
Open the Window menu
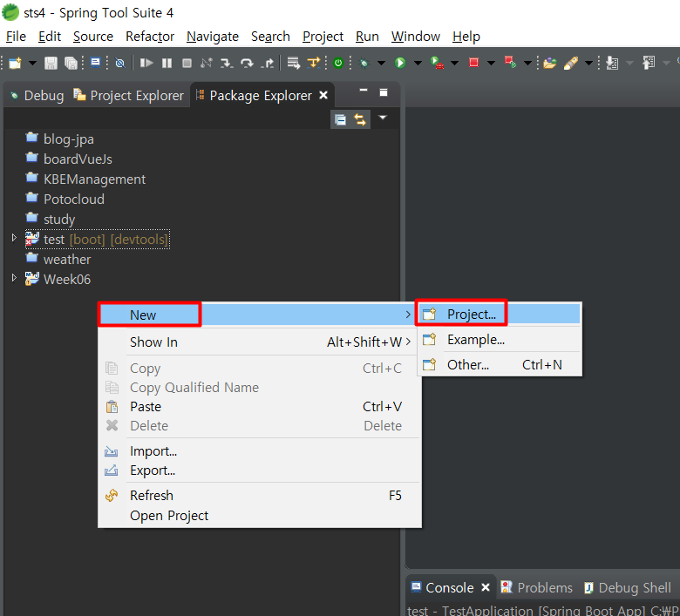[x=416, y=37]
